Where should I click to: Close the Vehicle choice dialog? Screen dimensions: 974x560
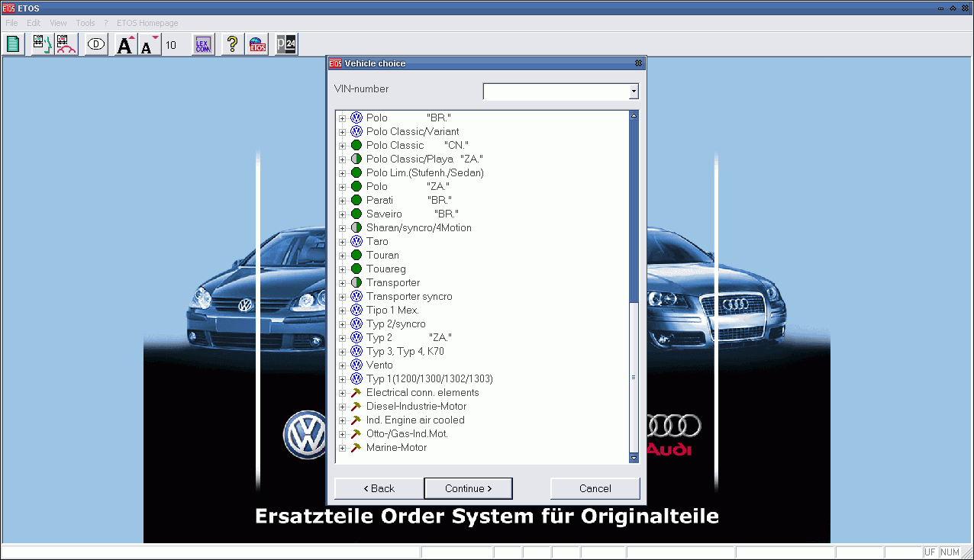click(x=638, y=63)
